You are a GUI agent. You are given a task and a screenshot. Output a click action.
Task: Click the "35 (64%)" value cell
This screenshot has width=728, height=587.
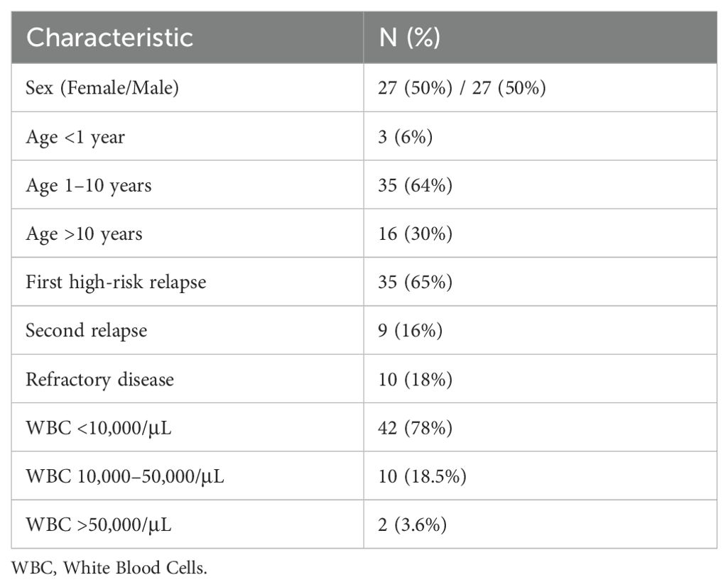pos(415,185)
